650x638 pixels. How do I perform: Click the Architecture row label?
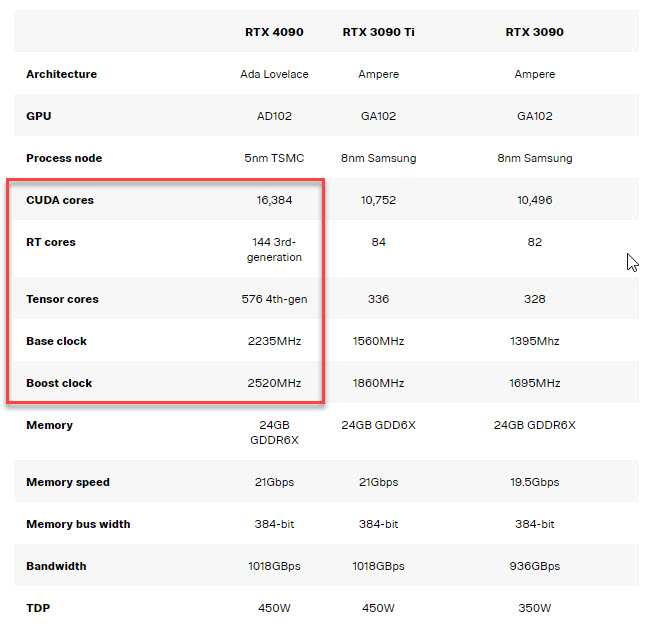[61, 74]
